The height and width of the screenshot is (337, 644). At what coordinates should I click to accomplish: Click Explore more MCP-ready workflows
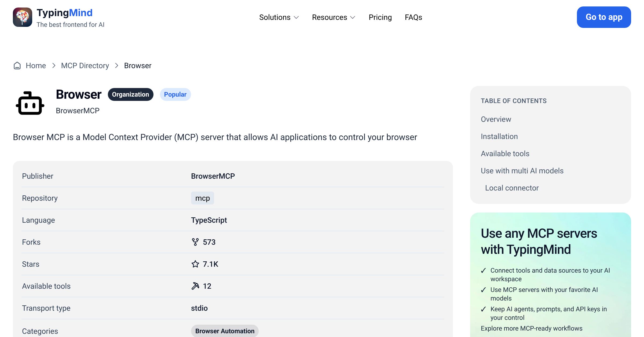click(532, 328)
